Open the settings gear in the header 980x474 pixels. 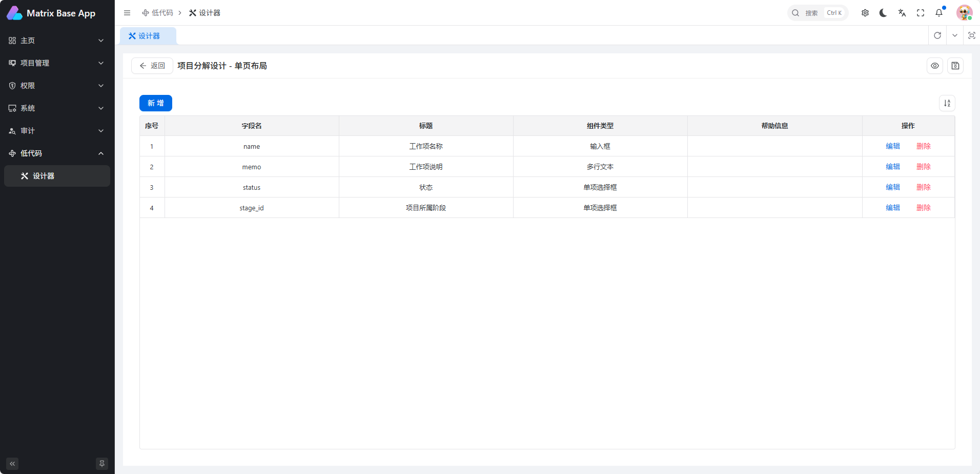pyautogui.click(x=865, y=13)
